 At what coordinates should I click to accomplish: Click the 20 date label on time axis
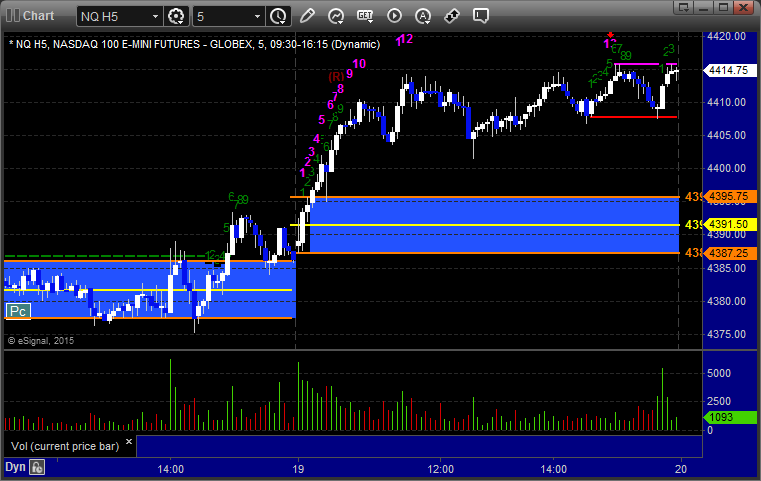[681, 469]
